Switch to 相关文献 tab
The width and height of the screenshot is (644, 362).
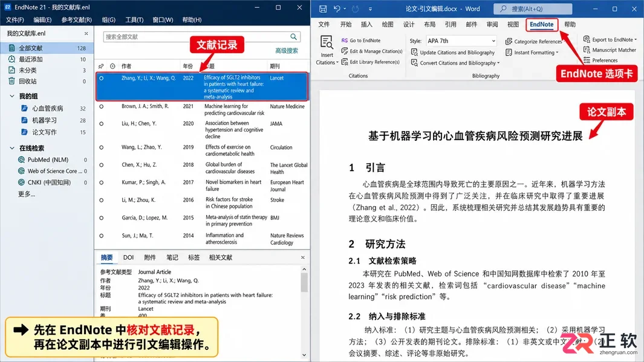(221, 257)
